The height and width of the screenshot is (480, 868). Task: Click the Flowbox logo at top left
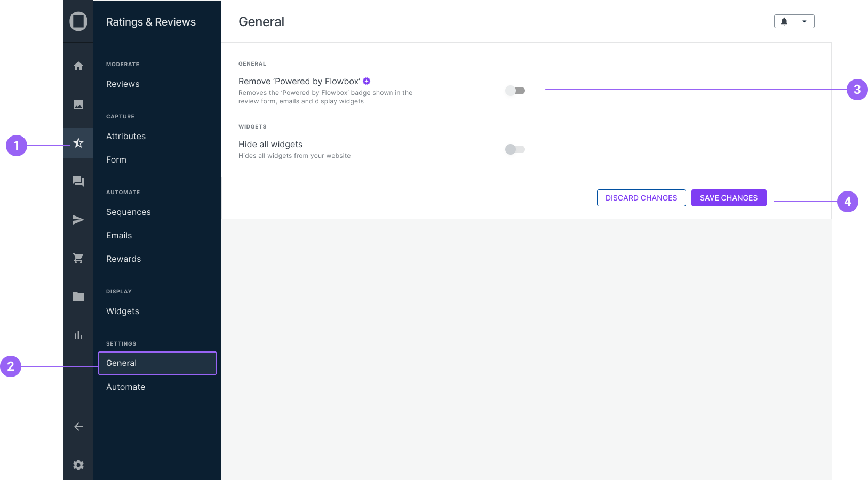click(x=78, y=21)
